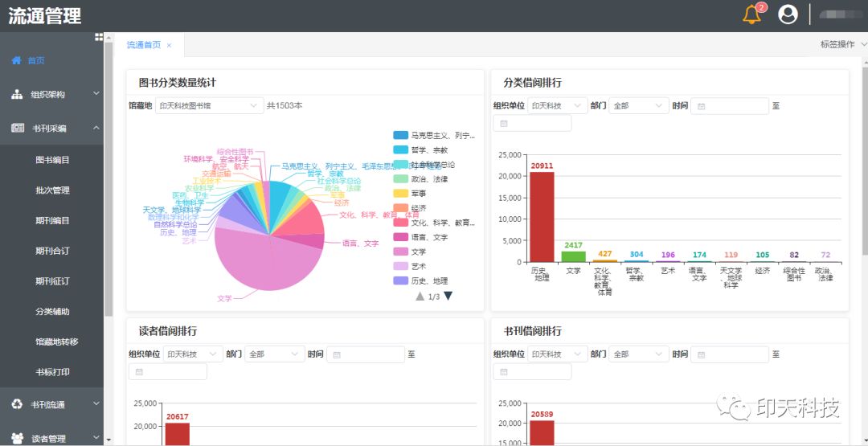Open 组织单位 dropdown in 书刊借阅排行
This screenshot has width=868, height=446.
pos(558,354)
